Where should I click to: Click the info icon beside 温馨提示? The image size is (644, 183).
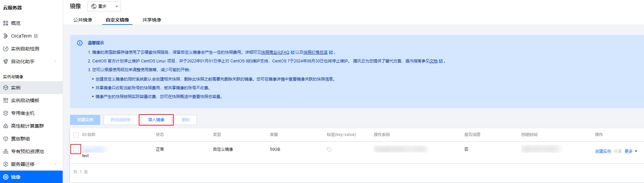click(x=80, y=43)
